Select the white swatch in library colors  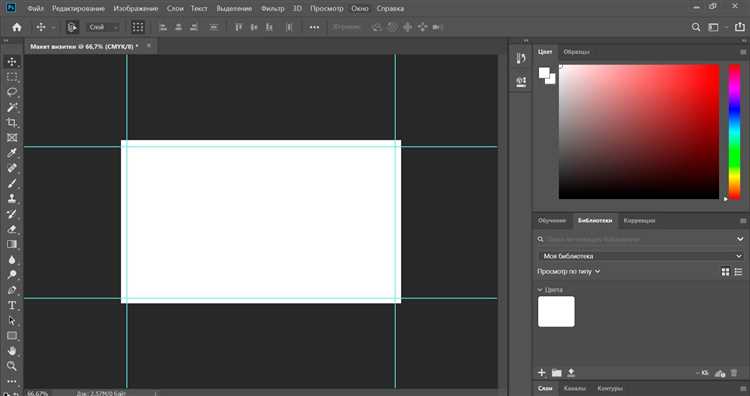coord(556,312)
